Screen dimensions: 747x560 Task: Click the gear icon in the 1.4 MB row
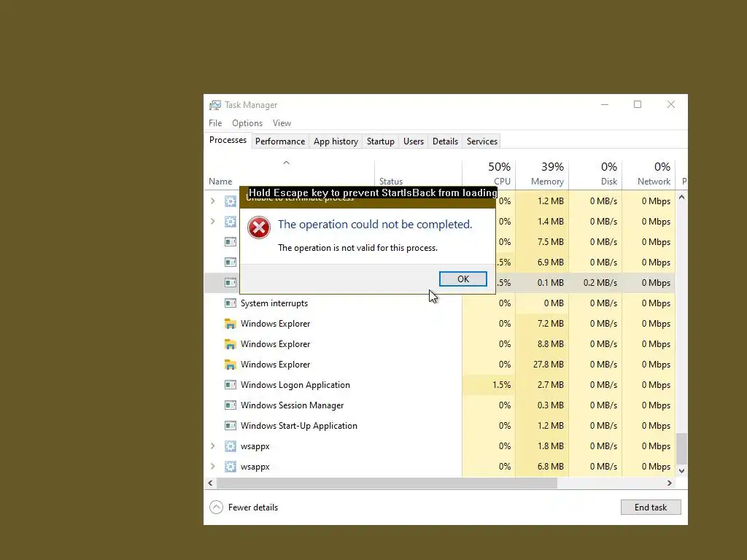pyautogui.click(x=231, y=222)
